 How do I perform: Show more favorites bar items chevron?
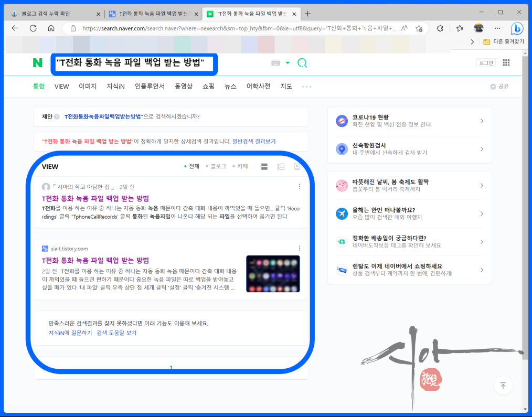pos(472,42)
